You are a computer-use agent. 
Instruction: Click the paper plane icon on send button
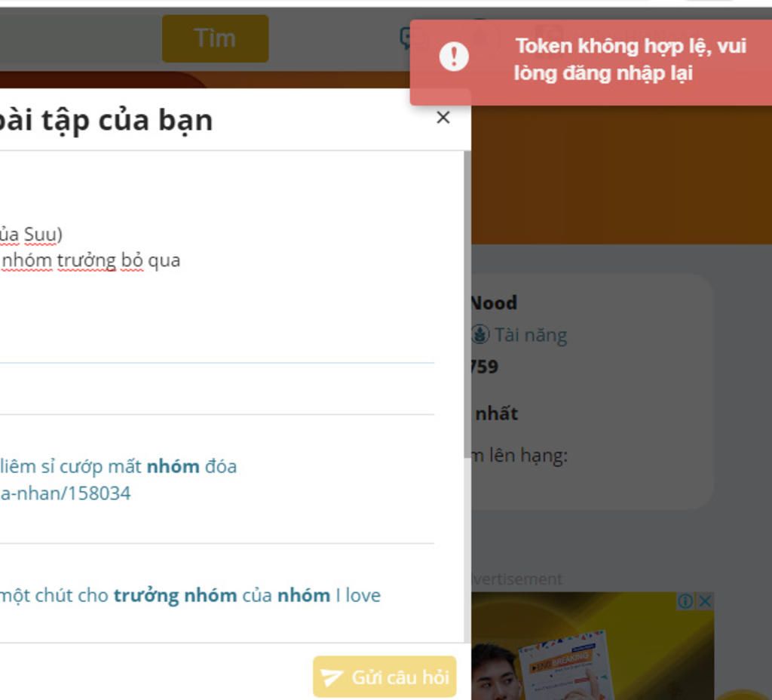(332, 677)
